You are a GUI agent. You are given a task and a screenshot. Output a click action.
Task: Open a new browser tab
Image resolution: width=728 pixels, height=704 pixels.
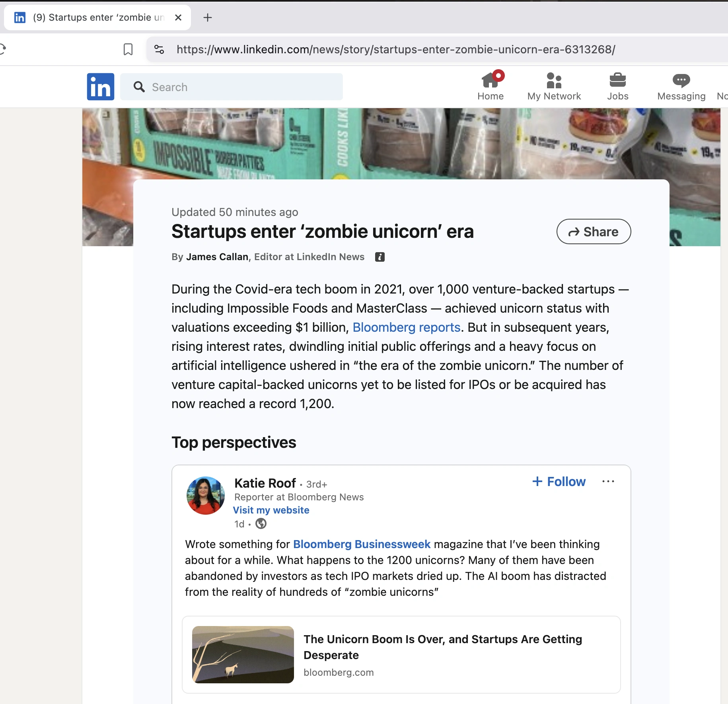208,18
